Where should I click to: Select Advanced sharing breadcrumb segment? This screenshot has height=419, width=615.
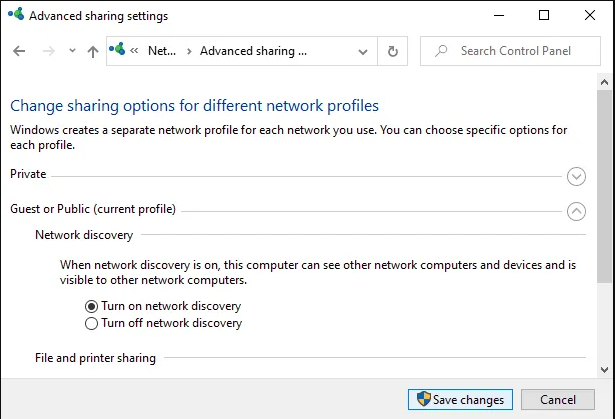pos(253,51)
